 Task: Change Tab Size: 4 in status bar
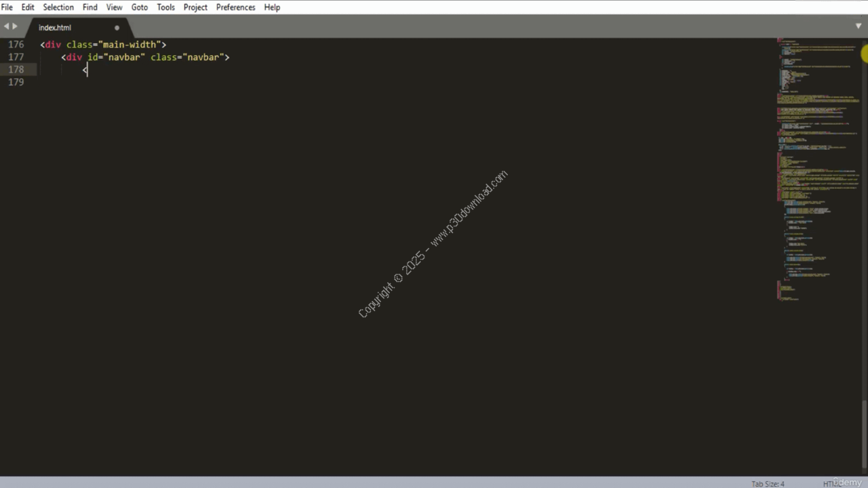tap(768, 483)
